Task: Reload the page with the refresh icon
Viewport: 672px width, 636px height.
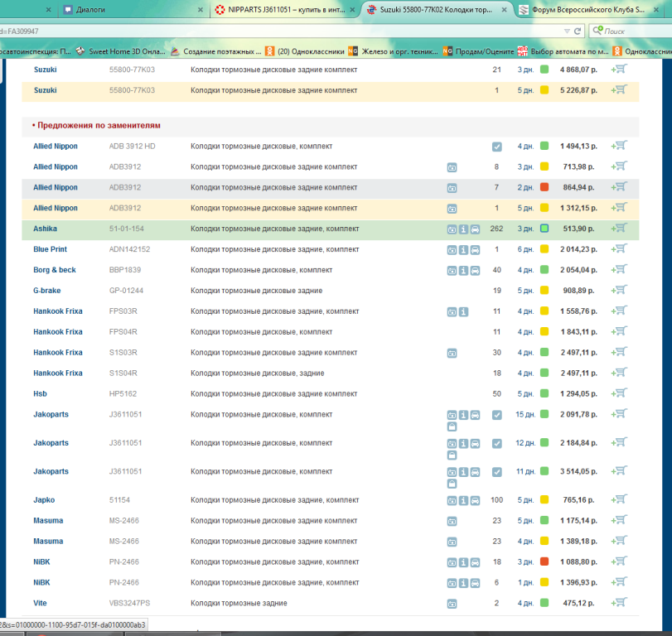Action: point(578,31)
